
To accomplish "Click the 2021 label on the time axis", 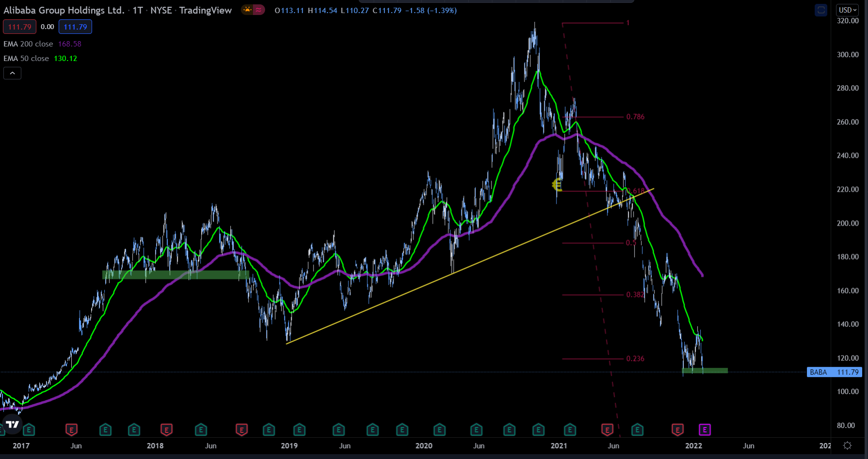I will pos(559,445).
